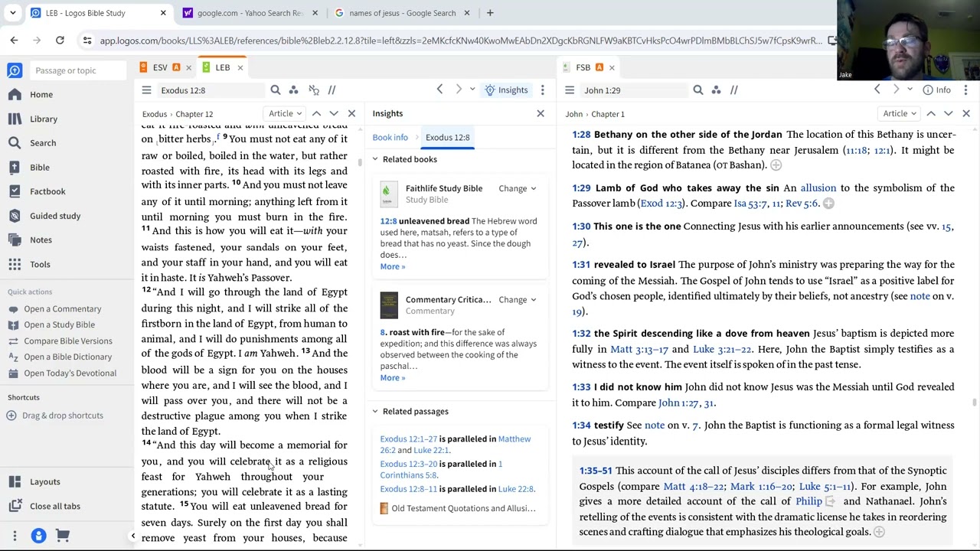Open Change dropdown for Commentary Critical

(x=518, y=300)
